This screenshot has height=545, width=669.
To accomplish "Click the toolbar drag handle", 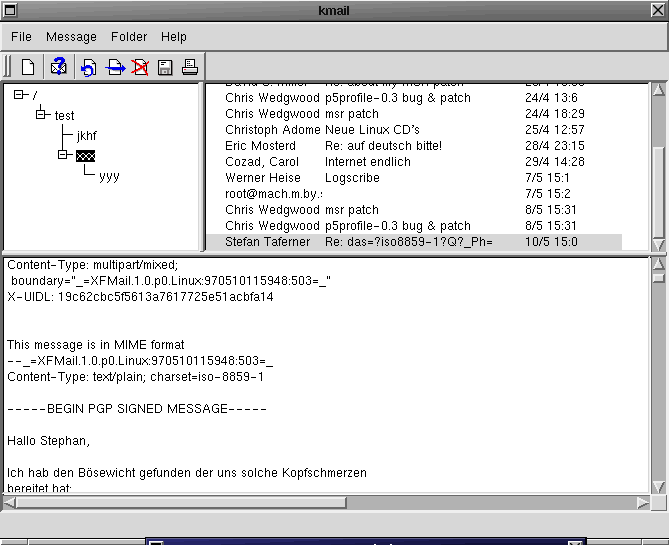I will coord(7,67).
